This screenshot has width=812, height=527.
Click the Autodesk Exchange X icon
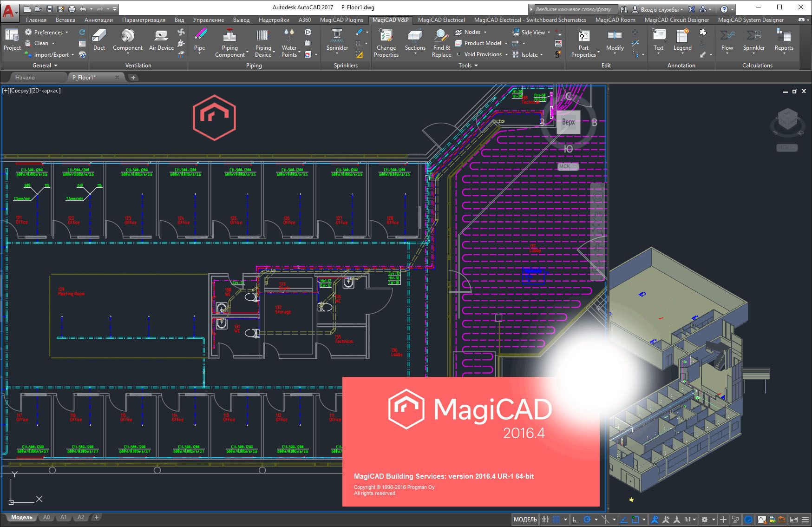click(692, 9)
